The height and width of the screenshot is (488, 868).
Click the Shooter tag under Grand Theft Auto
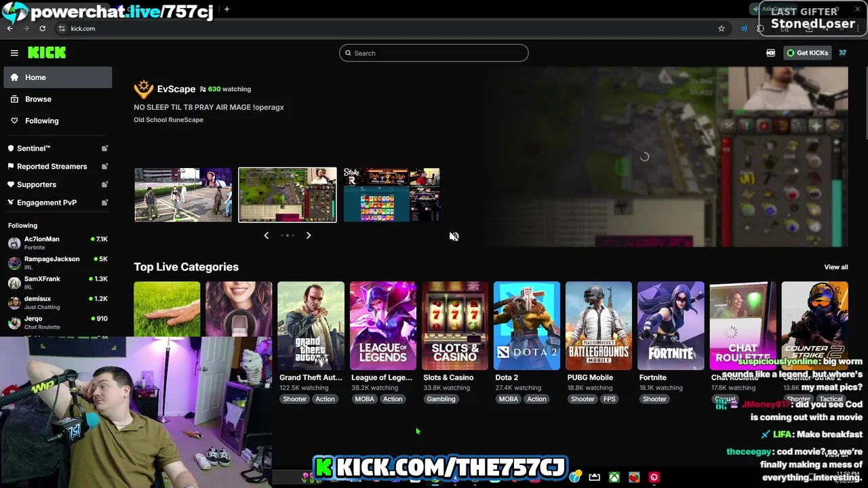[295, 399]
